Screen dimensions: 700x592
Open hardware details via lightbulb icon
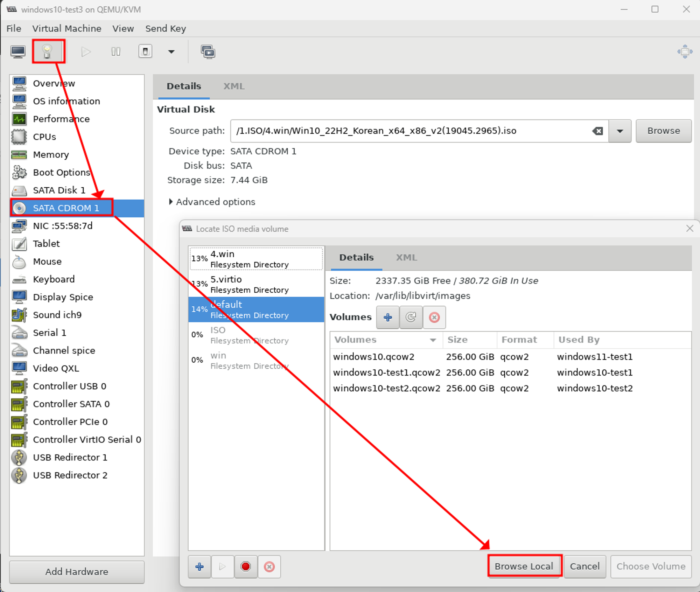coord(48,52)
